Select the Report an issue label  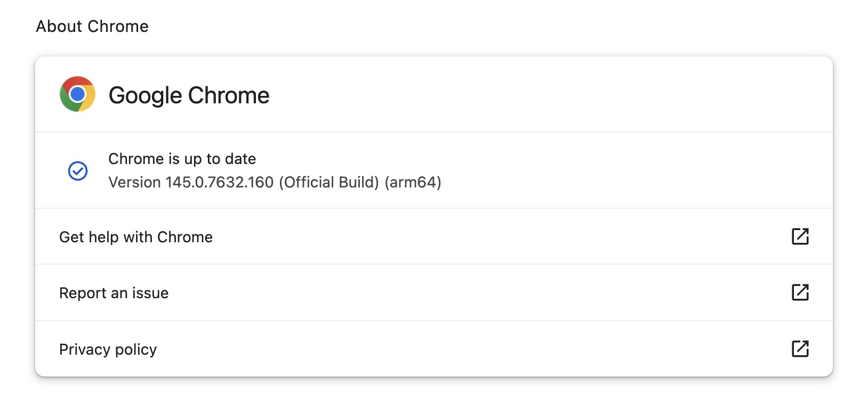(x=114, y=293)
